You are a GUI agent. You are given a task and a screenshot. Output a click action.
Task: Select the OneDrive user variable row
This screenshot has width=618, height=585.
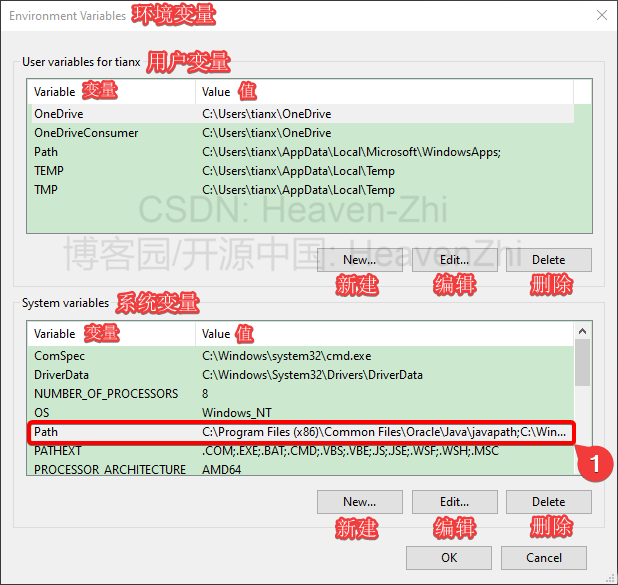pos(301,114)
